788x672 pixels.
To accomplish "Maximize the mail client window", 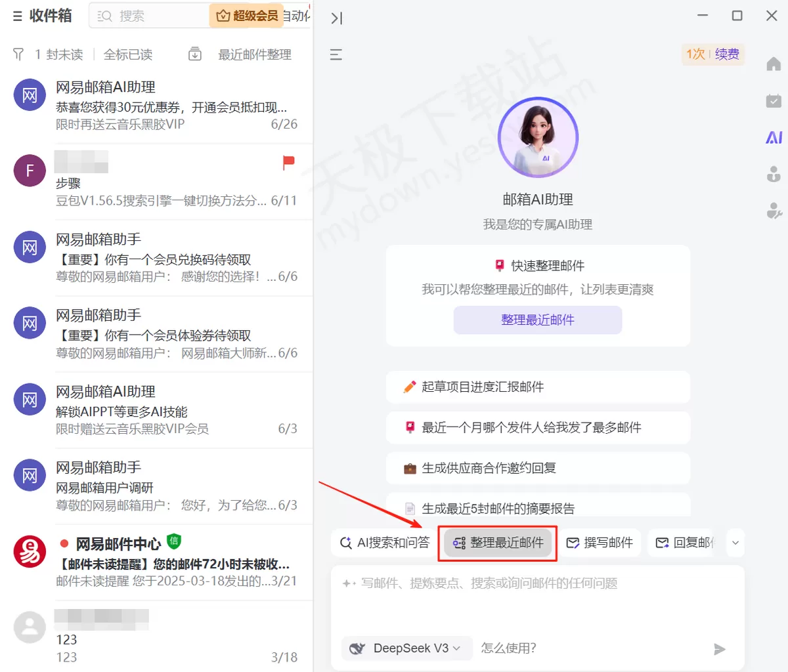I will pos(737,15).
